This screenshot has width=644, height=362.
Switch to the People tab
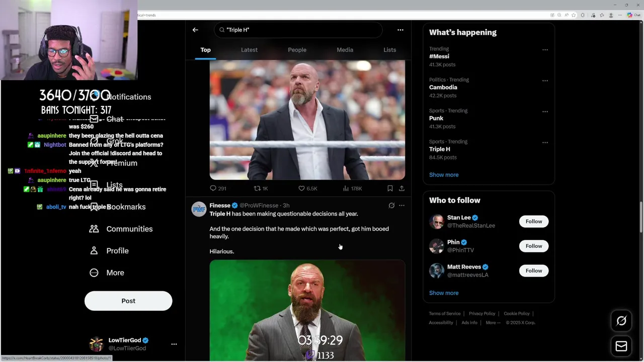click(x=297, y=50)
